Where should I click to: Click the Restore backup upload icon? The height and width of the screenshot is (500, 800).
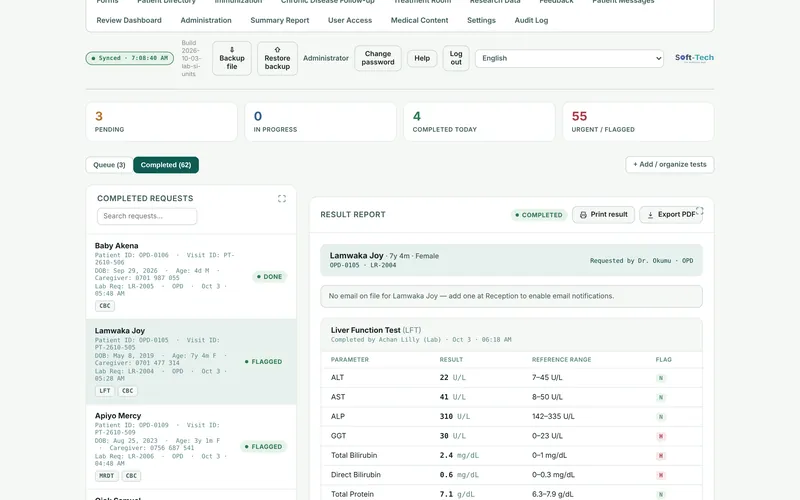[278, 49]
